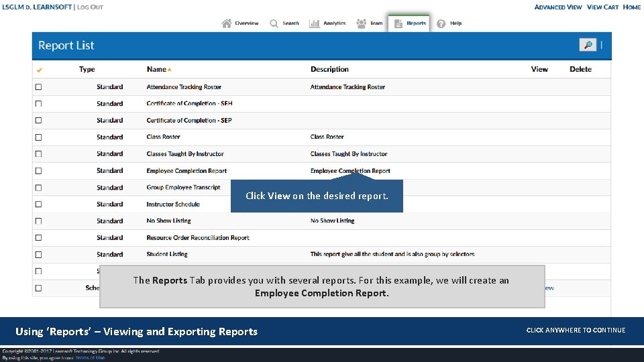
Task: Click the Reports document icon
Action: (x=398, y=23)
